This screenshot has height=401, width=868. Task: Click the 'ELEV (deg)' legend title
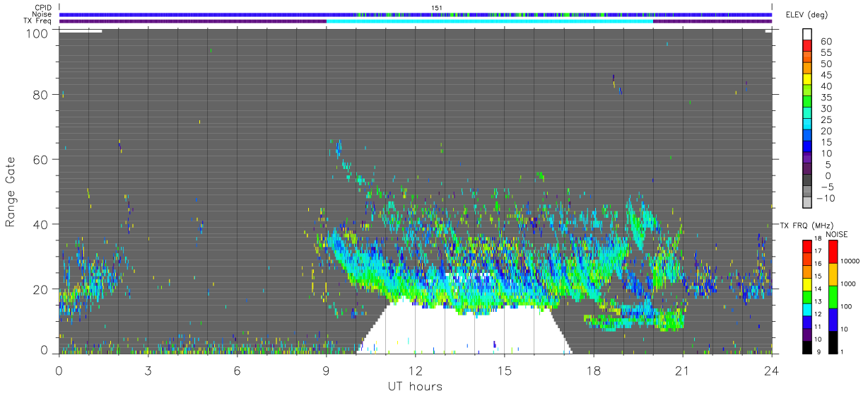pos(807,14)
